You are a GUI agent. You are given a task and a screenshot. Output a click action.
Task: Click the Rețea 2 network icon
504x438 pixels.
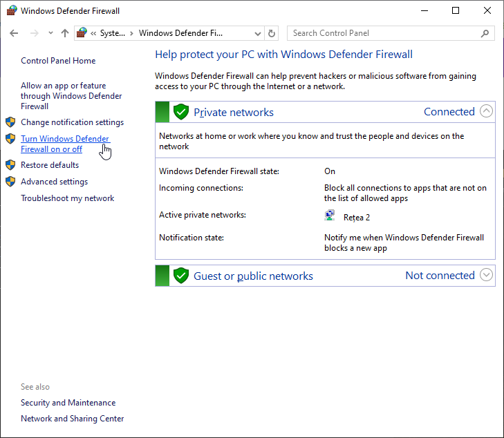click(x=330, y=215)
